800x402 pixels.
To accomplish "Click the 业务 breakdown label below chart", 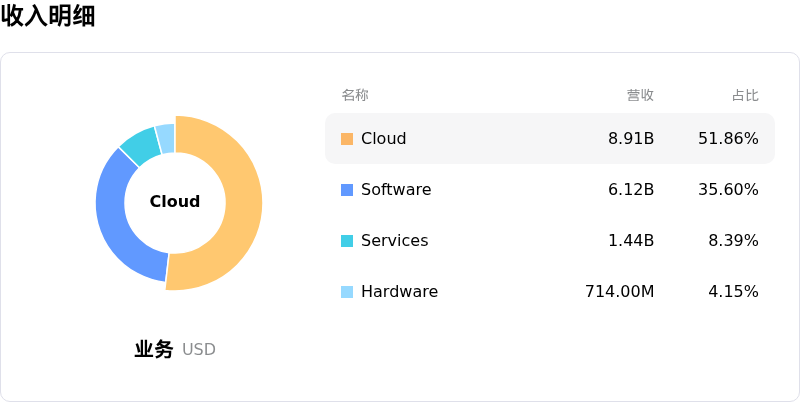I will [x=154, y=350].
